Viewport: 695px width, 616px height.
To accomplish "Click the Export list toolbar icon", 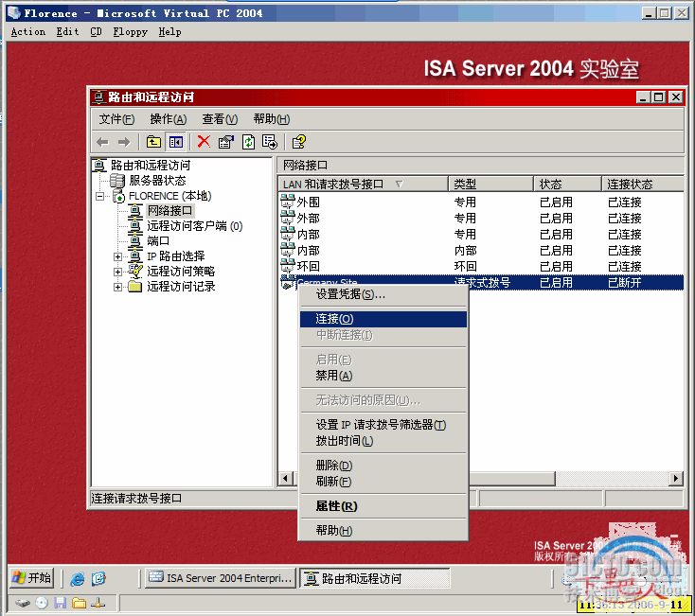I will [270, 142].
